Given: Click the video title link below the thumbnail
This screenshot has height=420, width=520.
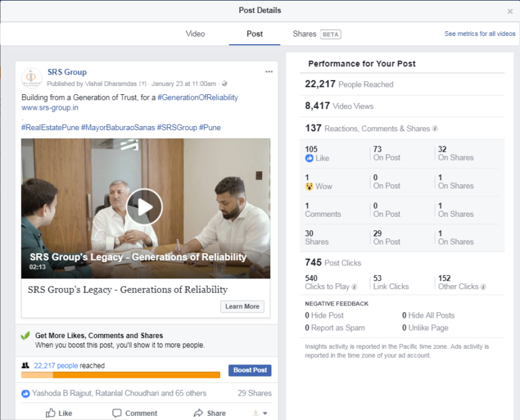Looking at the screenshot, I should tap(128, 290).
